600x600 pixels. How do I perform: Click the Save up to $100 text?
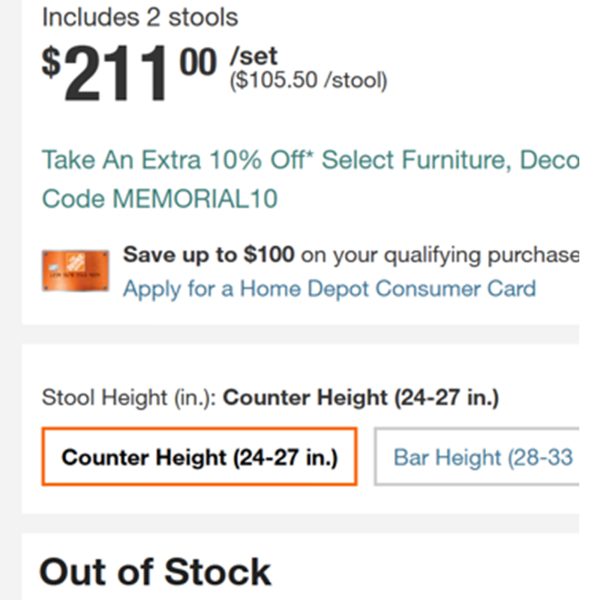point(209,254)
